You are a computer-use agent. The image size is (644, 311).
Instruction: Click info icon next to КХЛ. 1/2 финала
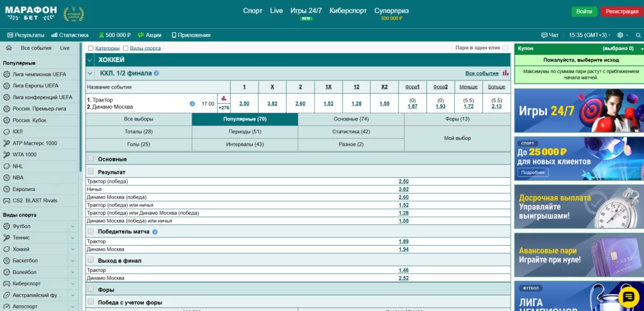point(157,73)
